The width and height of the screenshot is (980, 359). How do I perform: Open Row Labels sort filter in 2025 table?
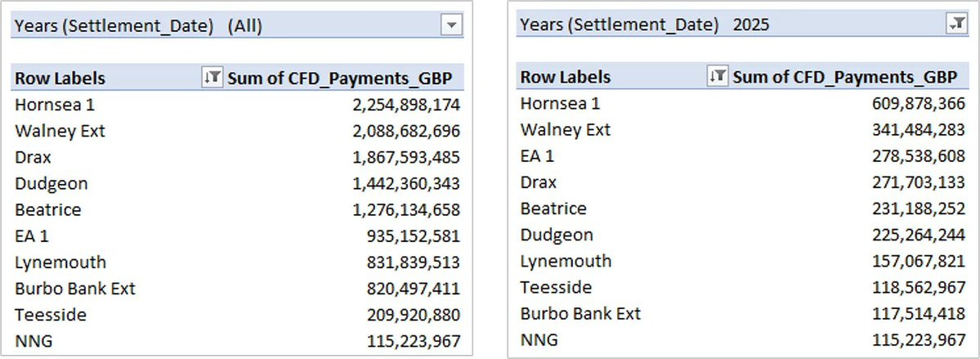click(718, 76)
